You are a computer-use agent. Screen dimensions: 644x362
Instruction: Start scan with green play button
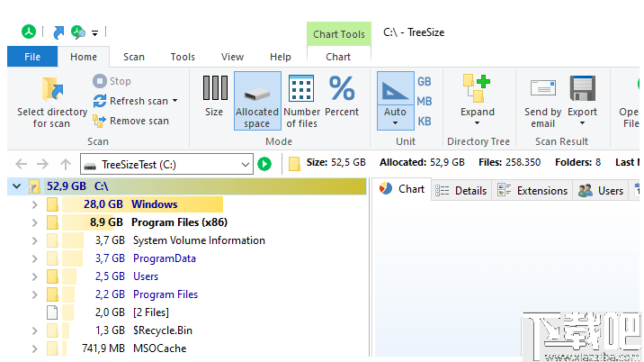coord(264,164)
